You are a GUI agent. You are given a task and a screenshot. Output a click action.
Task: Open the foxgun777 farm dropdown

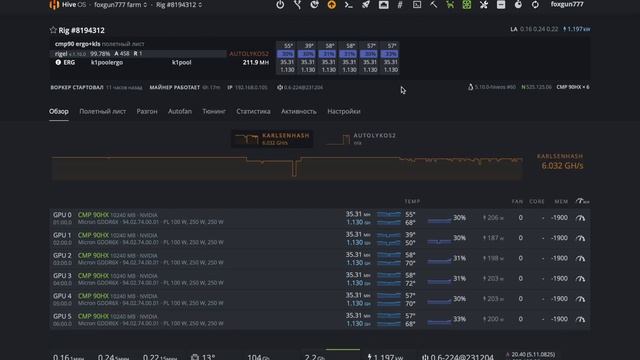pyautogui.click(x=120, y=4)
